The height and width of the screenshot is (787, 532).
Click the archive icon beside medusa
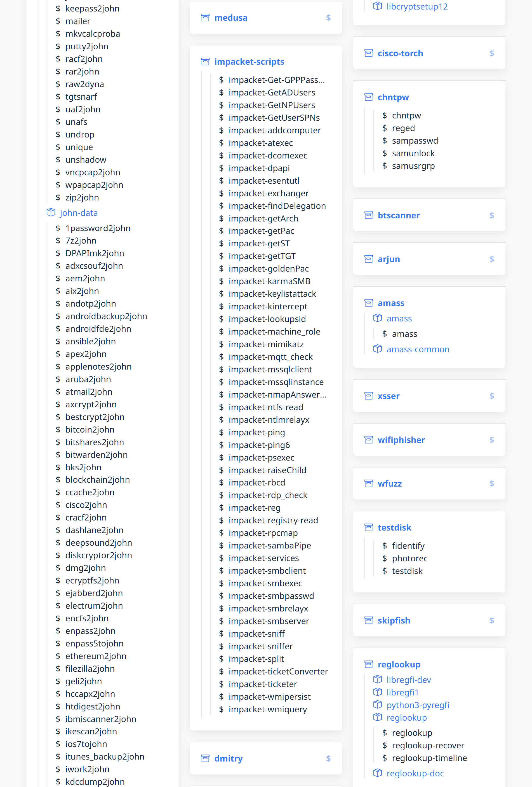[205, 18]
